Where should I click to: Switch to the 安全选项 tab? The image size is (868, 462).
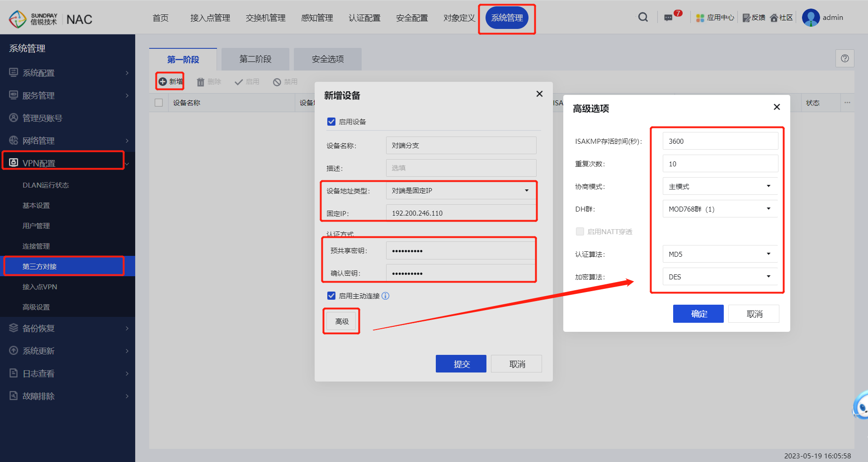tap(328, 59)
